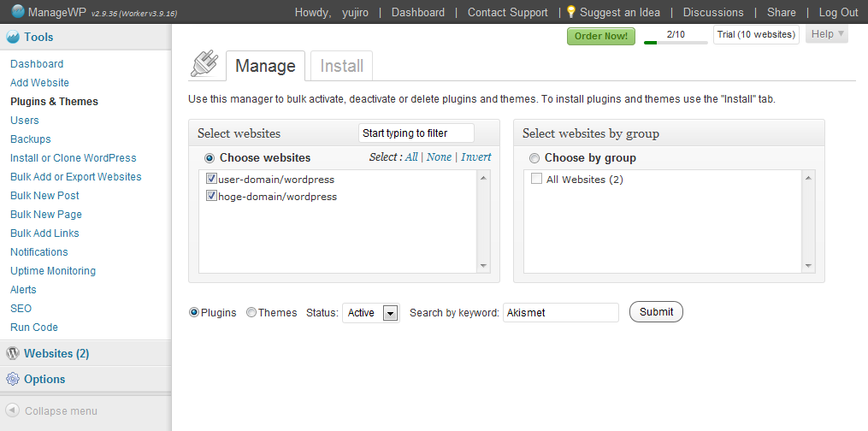This screenshot has width=868, height=431.
Task: Click the Submit button
Action: click(x=656, y=312)
